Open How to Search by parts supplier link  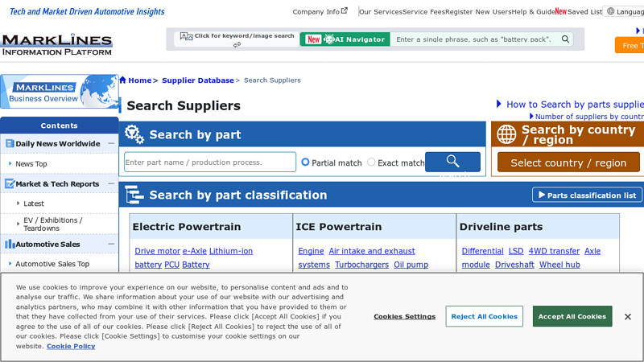pos(575,105)
